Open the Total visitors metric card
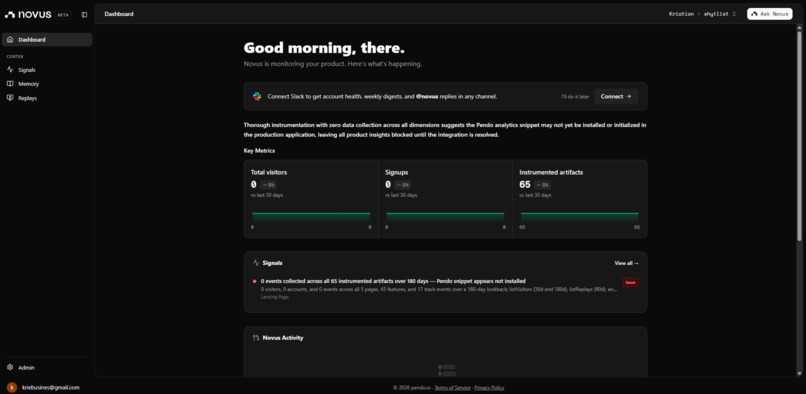Viewport: 806px width, 394px height. pyautogui.click(x=311, y=199)
